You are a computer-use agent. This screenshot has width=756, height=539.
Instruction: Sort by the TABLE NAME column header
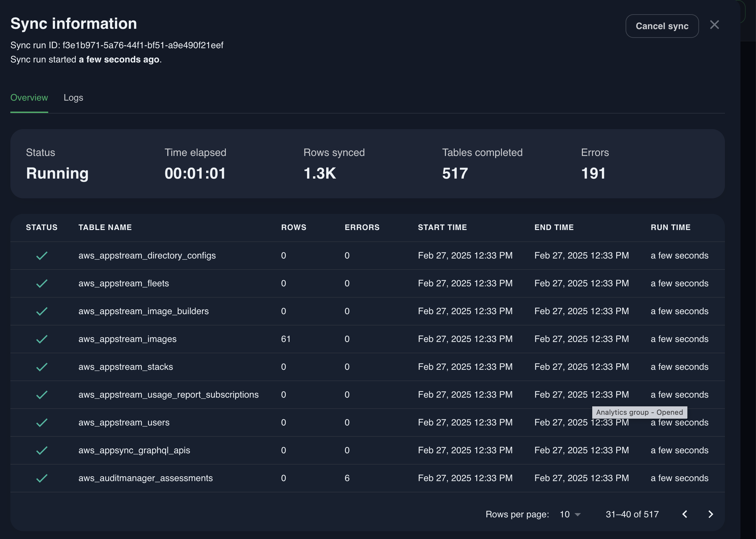(105, 227)
